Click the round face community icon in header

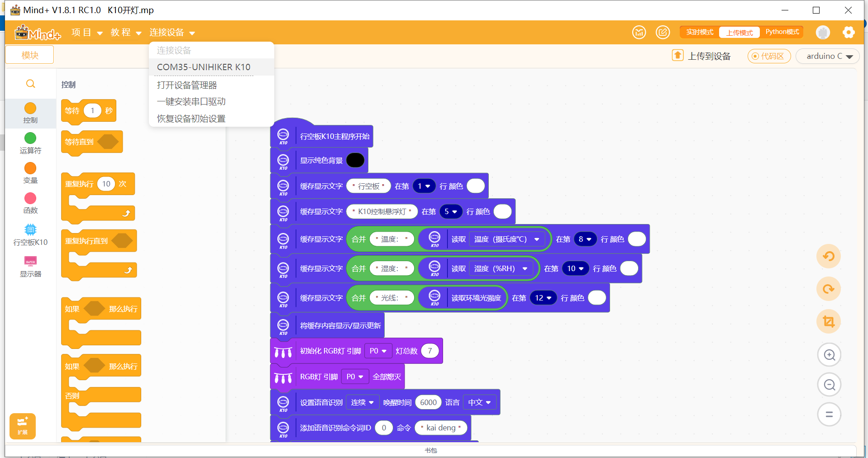(x=639, y=32)
